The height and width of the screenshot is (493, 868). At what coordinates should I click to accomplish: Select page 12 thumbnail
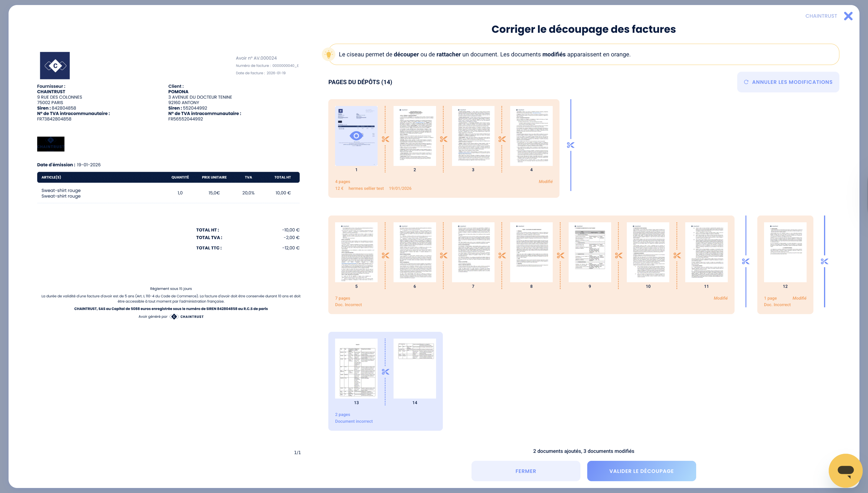(785, 252)
